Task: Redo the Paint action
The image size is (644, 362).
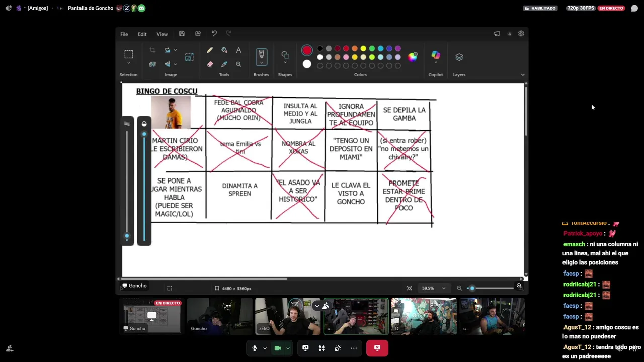Action: click(x=228, y=34)
